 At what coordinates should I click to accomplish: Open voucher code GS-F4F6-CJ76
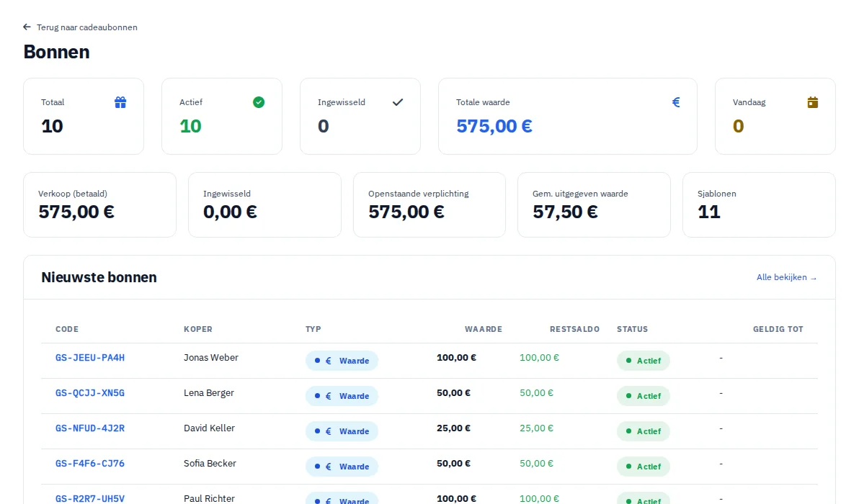pyautogui.click(x=90, y=464)
